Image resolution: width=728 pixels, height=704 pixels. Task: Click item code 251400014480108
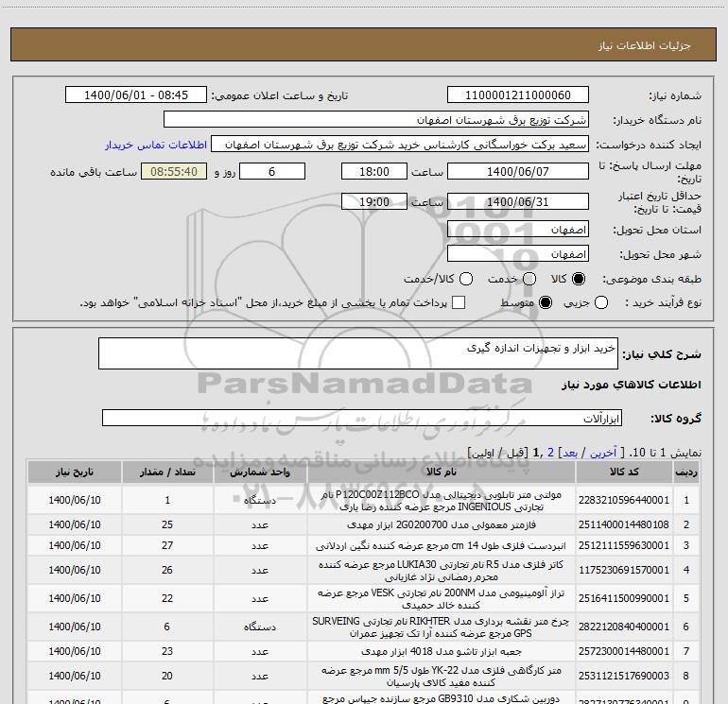(x=624, y=524)
